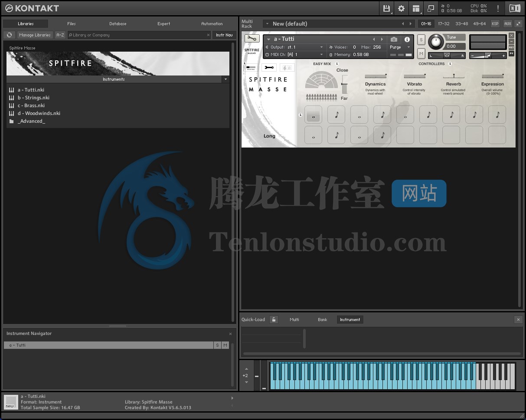Viewport: 526px width, 420px height.
Task: Click the Manage Libraries button
Action: [x=35, y=35]
